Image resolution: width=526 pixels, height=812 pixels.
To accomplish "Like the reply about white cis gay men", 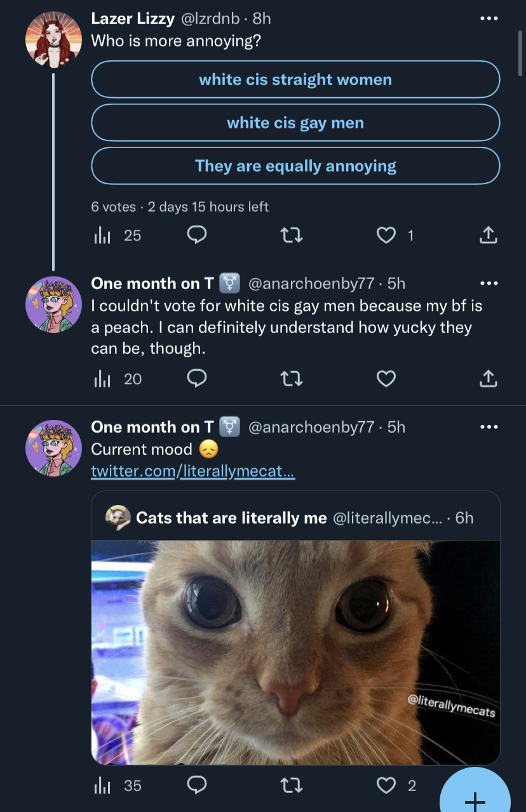I will pos(386,379).
